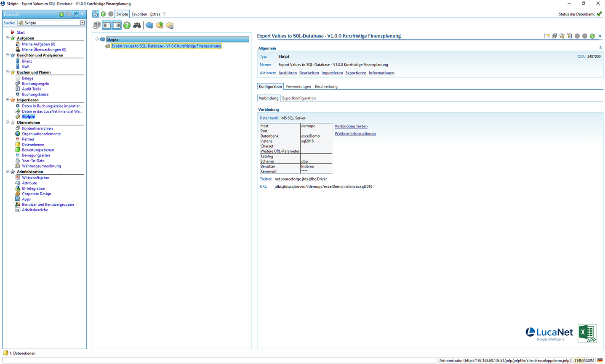
Task: Click the blue folder toolbar icon
Action: 149,25
